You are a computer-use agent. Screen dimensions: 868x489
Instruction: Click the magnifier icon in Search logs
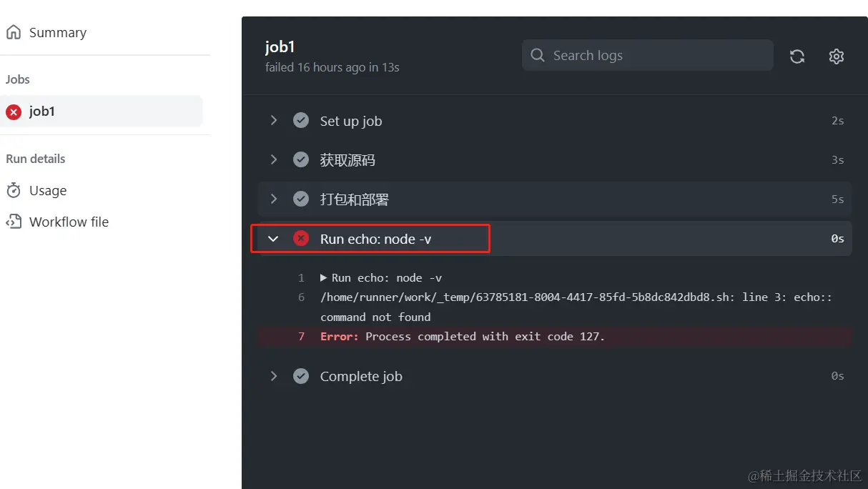pos(538,55)
